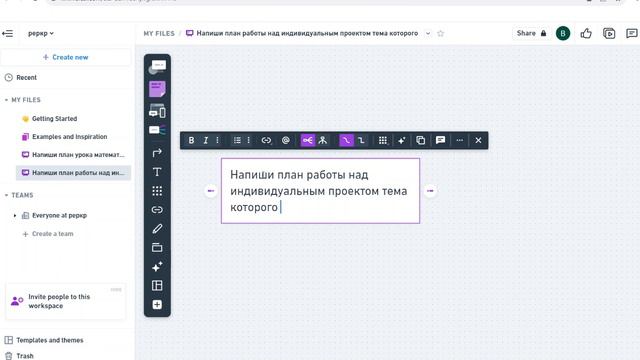Open the AI sparkle tool in the left toolbar
Image resolution: width=640 pixels, height=360 pixels.
157,267
